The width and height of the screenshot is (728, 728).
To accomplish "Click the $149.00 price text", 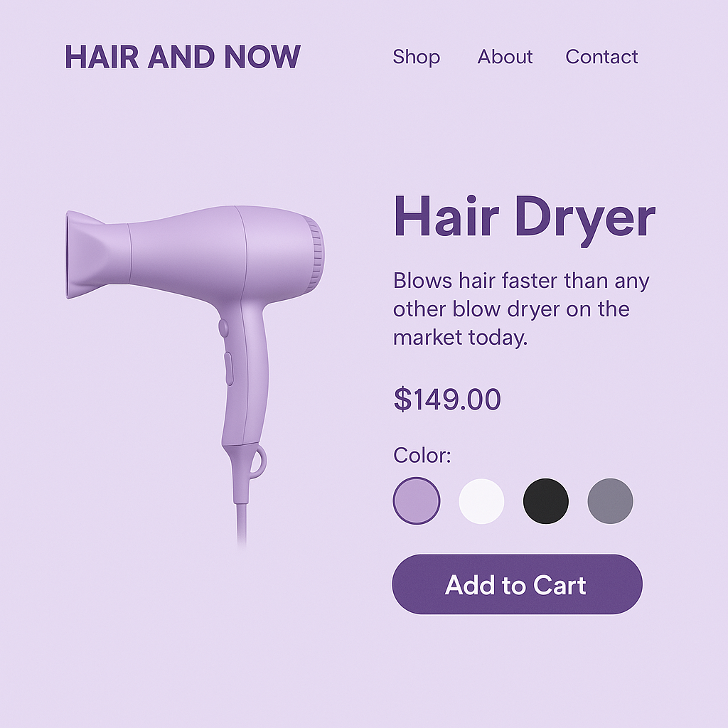I will click(447, 399).
